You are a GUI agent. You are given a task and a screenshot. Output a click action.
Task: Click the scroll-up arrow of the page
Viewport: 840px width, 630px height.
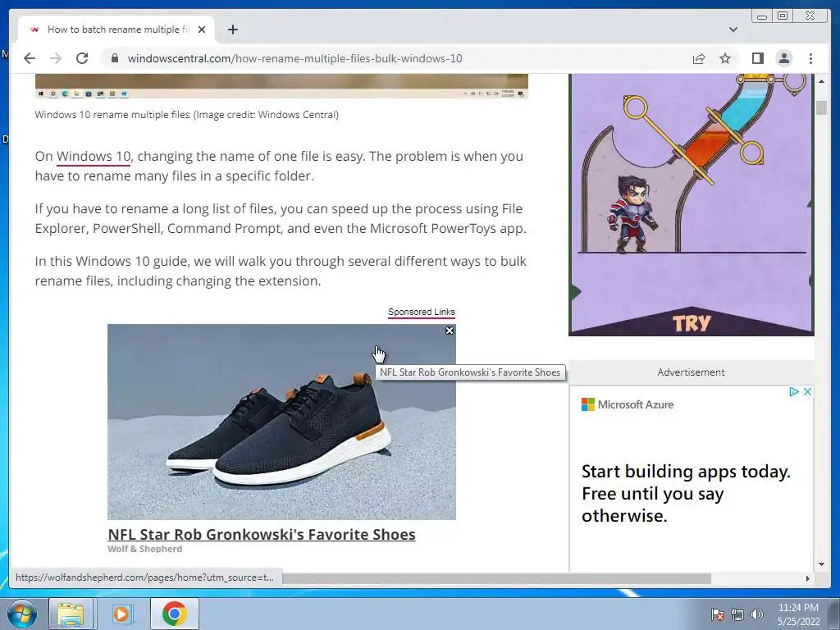[821, 81]
